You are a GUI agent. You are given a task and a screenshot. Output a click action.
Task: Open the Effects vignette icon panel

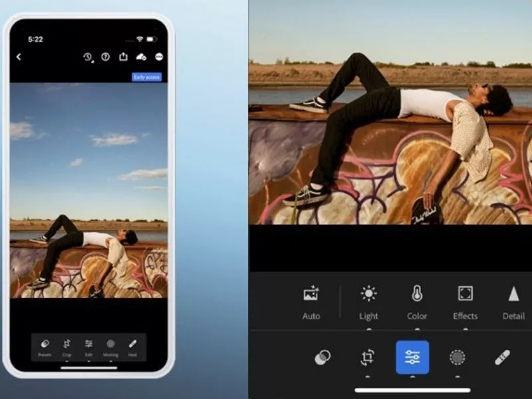point(465,303)
